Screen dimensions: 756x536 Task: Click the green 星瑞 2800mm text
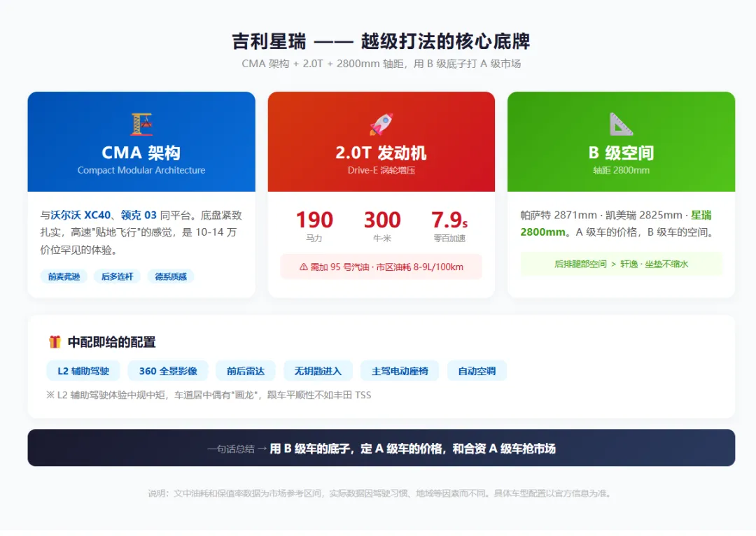pos(616,224)
